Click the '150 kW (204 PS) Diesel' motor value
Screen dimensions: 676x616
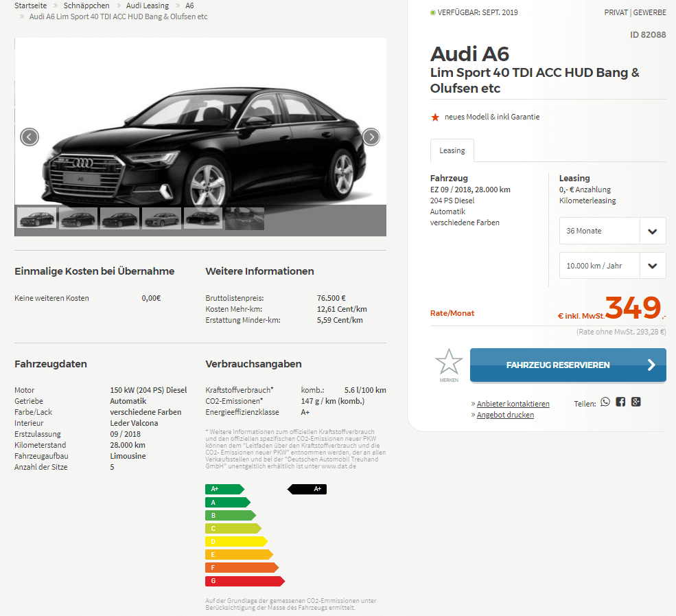coord(148,390)
